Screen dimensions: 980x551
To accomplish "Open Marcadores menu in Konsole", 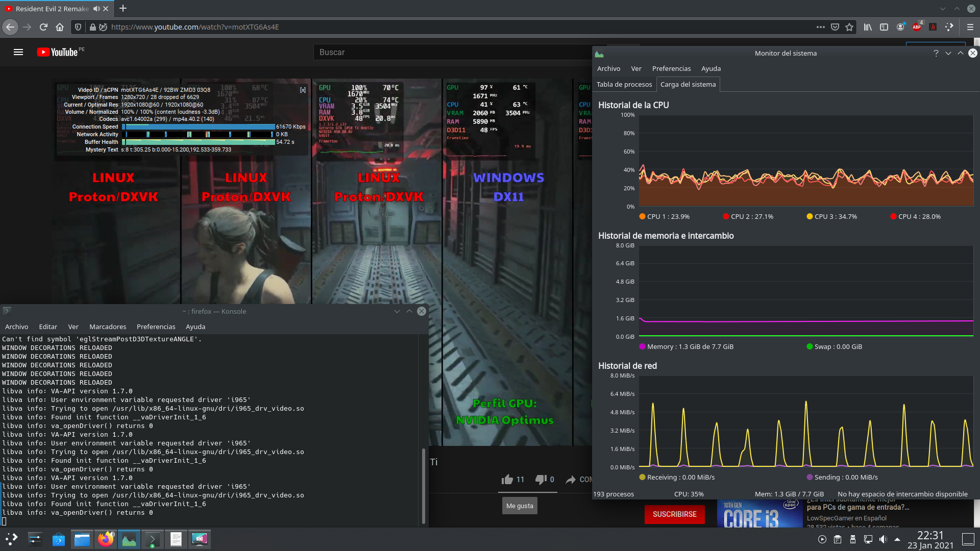I will click(x=107, y=327).
